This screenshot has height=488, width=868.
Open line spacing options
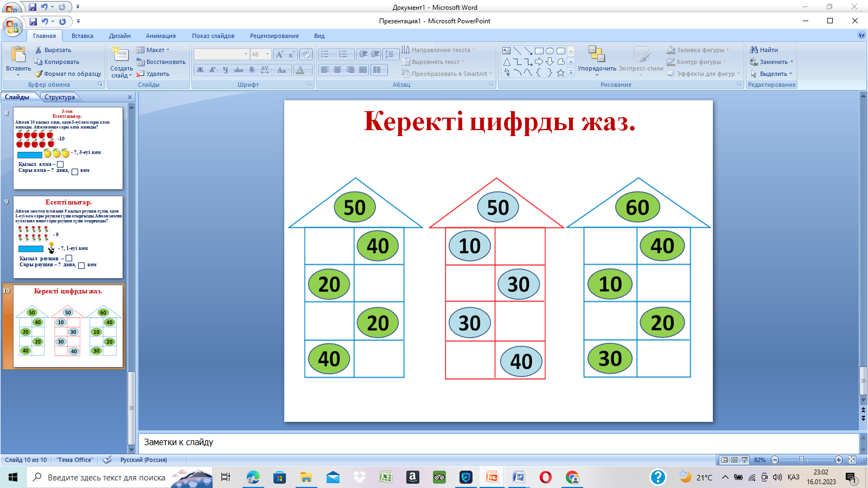pos(391,54)
